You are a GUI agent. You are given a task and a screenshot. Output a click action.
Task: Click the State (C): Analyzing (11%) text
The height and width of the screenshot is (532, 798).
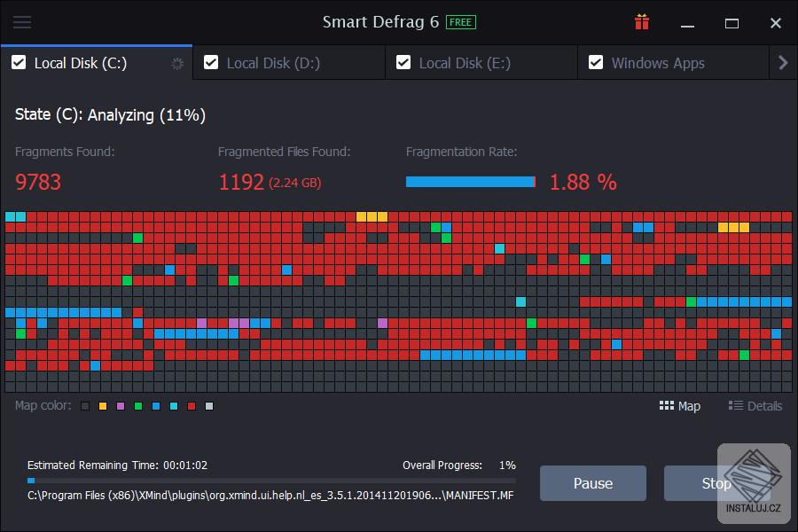(x=110, y=115)
